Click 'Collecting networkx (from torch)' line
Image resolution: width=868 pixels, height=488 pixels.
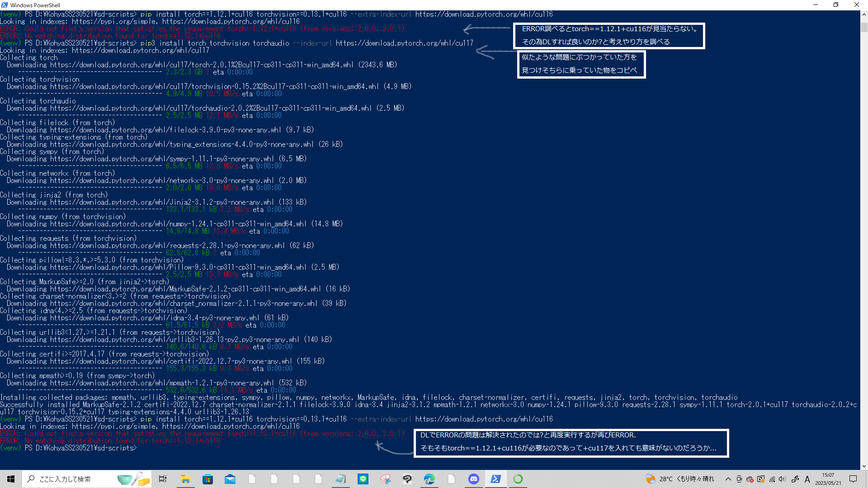click(x=58, y=173)
